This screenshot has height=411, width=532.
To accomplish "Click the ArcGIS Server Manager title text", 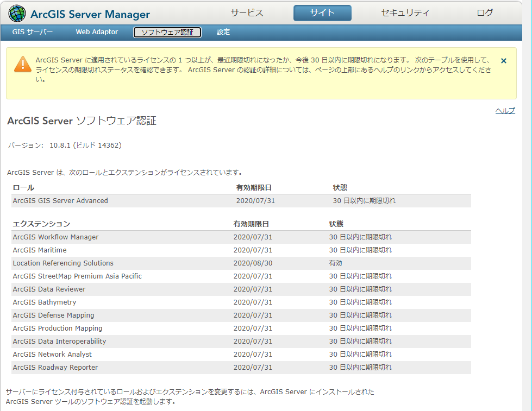I will (x=90, y=14).
